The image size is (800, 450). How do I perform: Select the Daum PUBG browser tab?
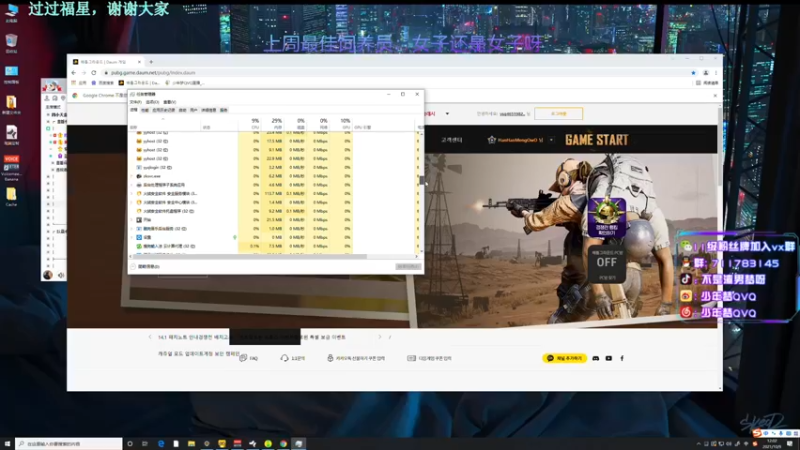107,62
